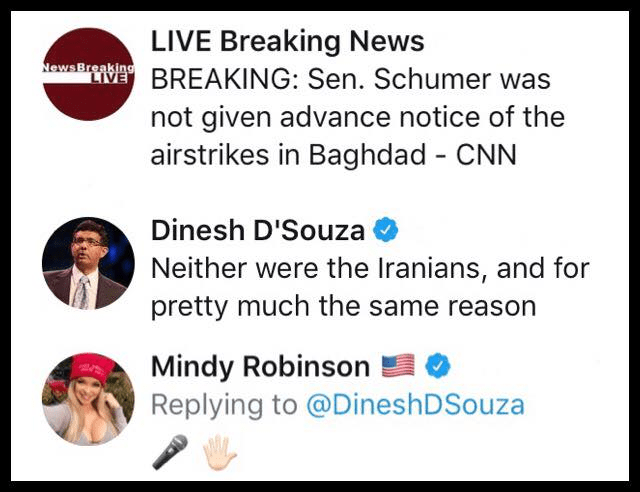Follow the @DineshDSouza mention link
The width and height of the screenshot is (640, 492).
(415, 405)
